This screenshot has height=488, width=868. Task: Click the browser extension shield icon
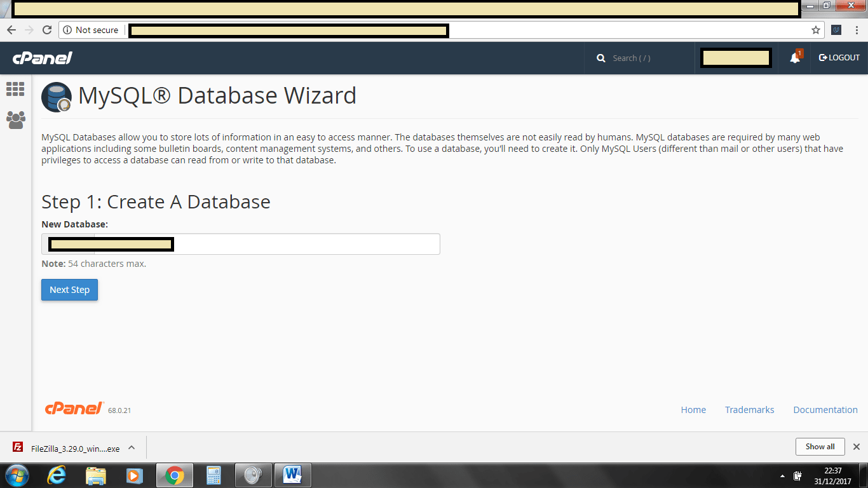837,30
